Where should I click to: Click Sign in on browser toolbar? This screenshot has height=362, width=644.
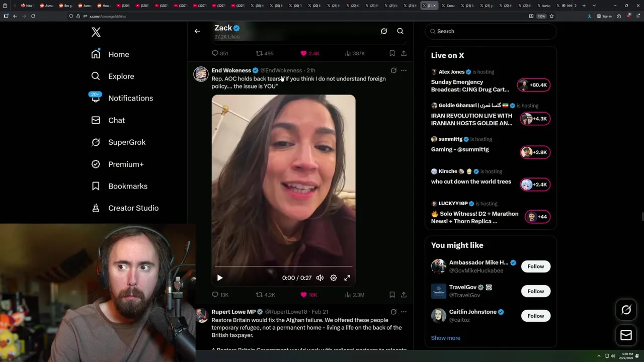click(604, 16)
